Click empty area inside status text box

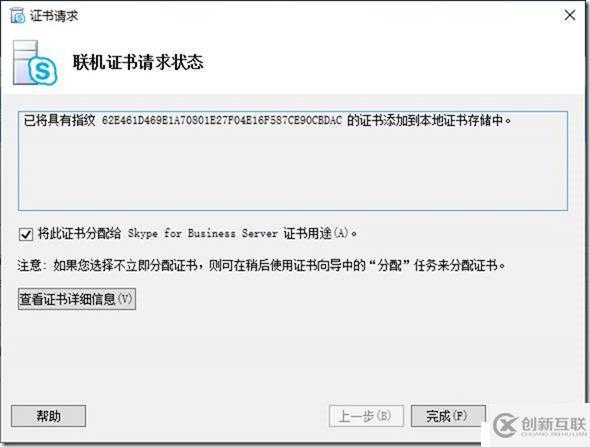pos(293,169)
